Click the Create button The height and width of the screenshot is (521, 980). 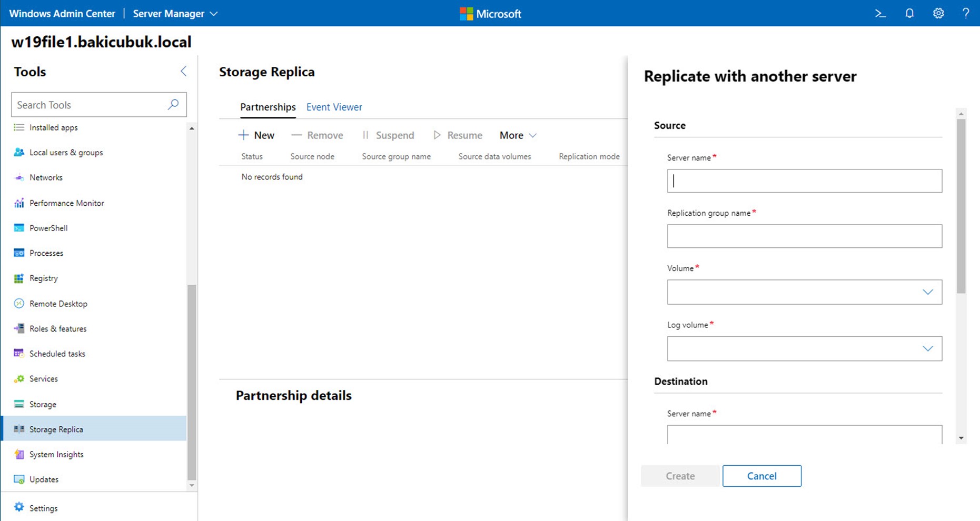pyautogui.click(x=680, y=476)
